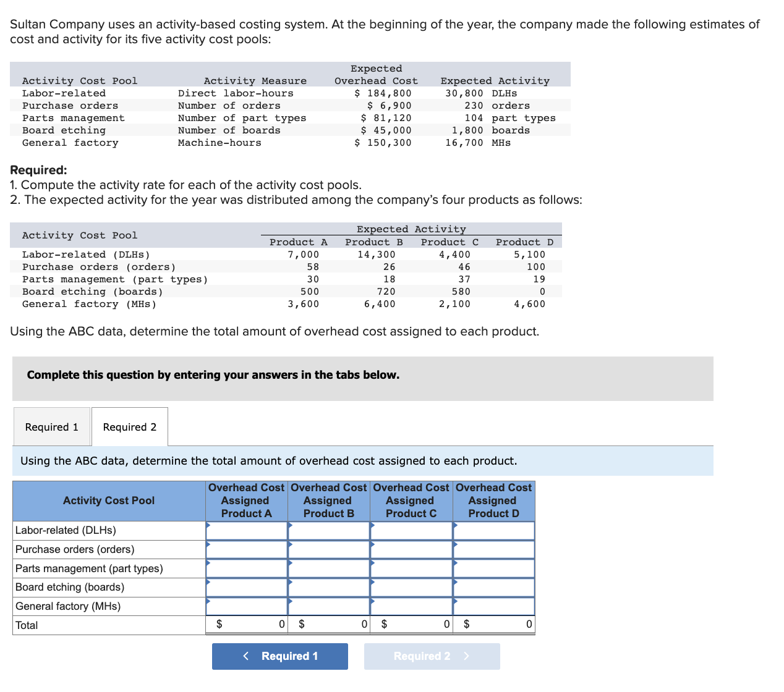Switch to the Required 1 tab

(51, 426)
